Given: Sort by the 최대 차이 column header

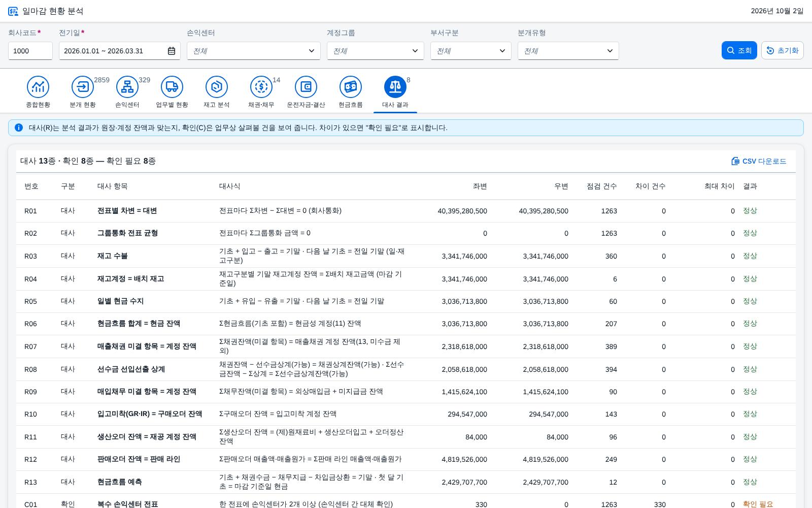Looking at the screenshot, I should 719,186.
